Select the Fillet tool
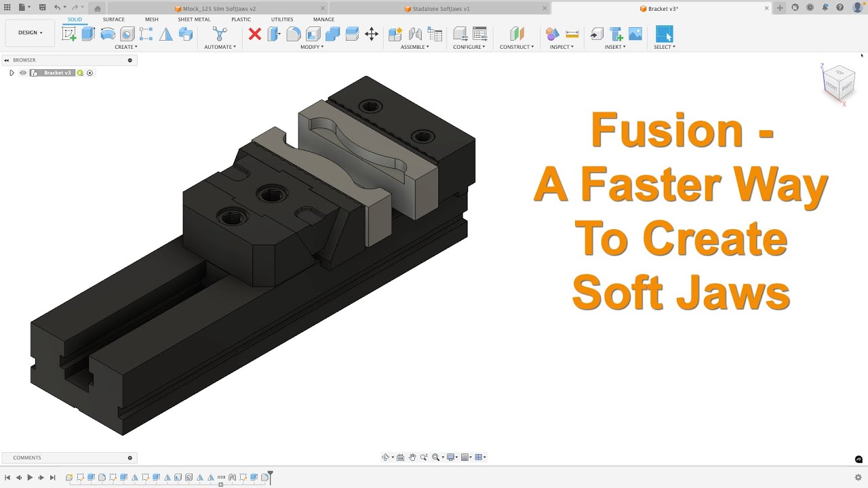The image size is (868, 488). 294,34
